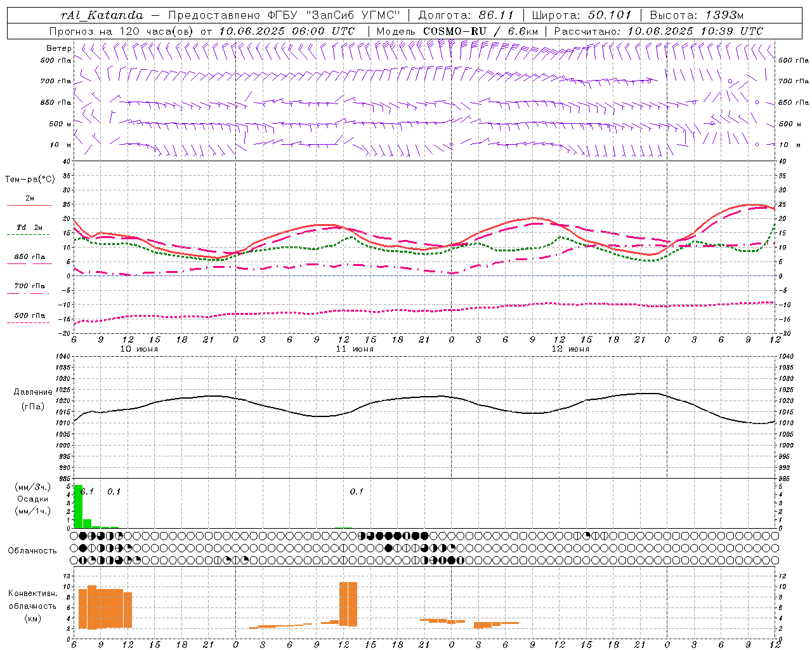Click the (мм/1ч.) precipitation unit label
Screen dimensions: 812x650
(x=32, y=511)
